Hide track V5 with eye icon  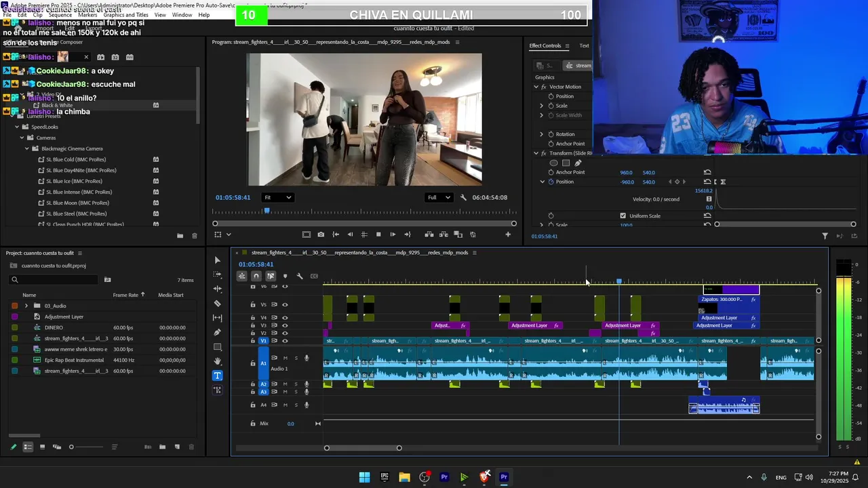(x=285, y=304)
